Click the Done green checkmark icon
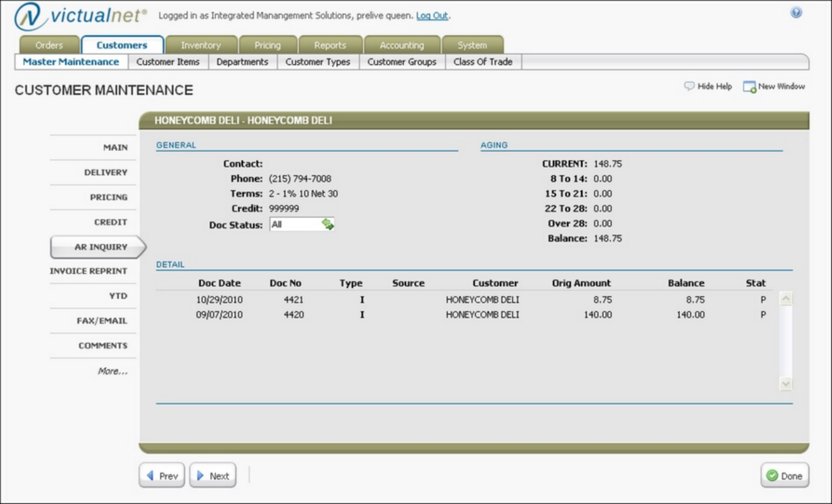The height and width of the screenshot is (504, 832). click(772, 475)
